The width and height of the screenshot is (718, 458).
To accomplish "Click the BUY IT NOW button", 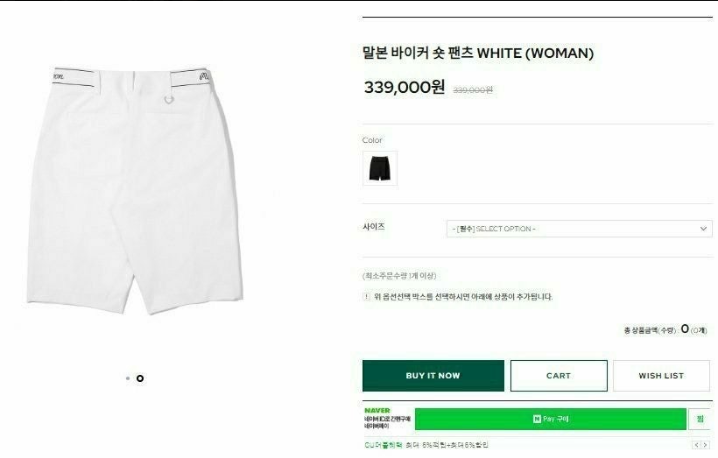I will [433, 376].
